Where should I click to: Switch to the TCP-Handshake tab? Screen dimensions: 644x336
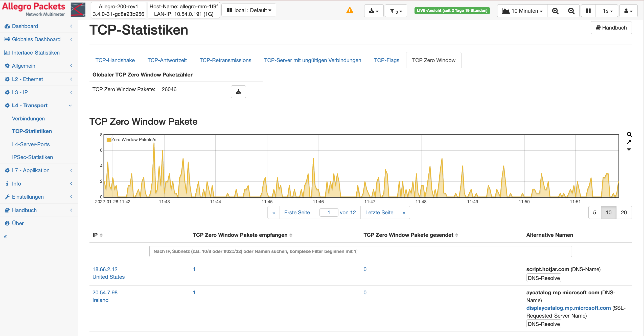click(115, 60)
